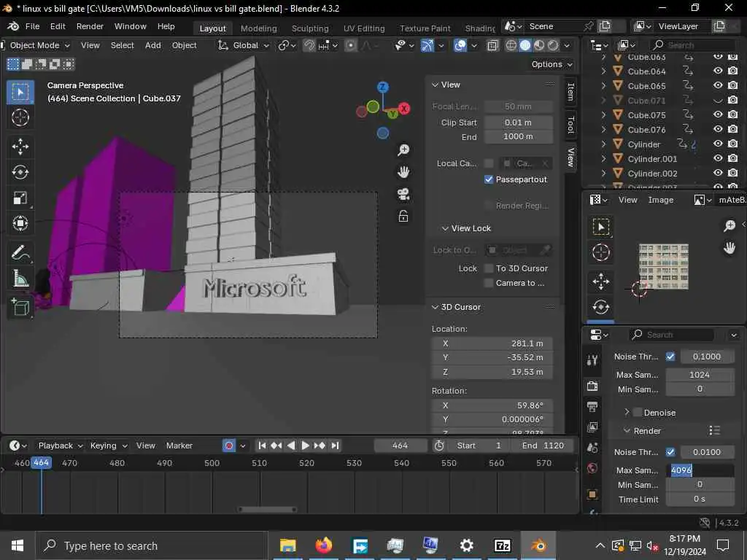Open the Object properties tab icon
This screenshot has width=747, height=560.
tap(592, 494)
